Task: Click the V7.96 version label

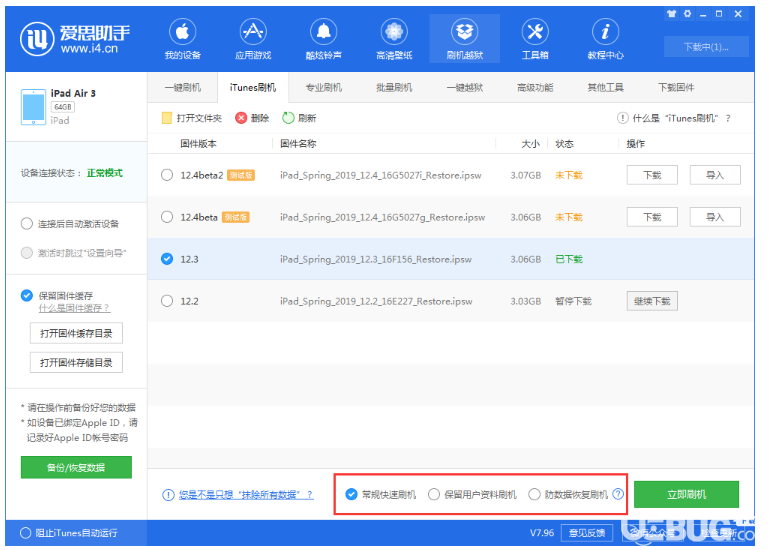Action: [x=542, y=533]
